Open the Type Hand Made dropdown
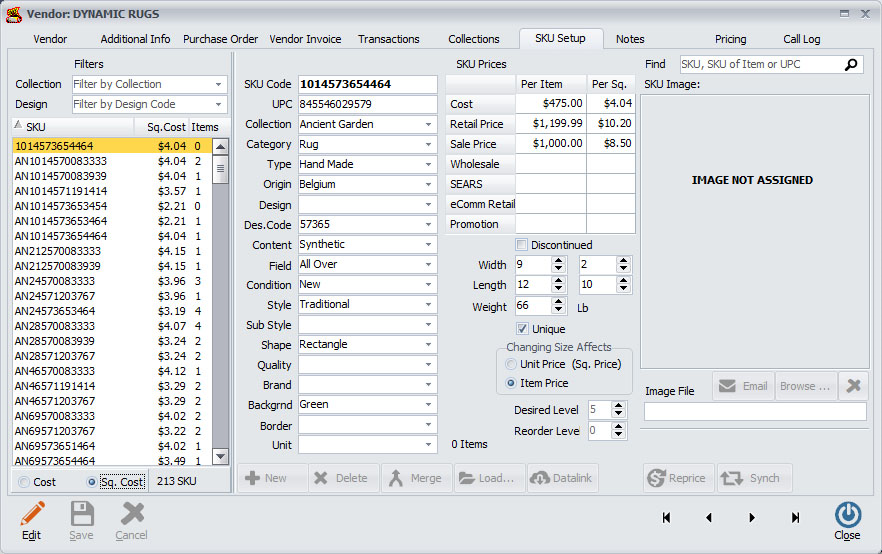This screenshot has width=882, height=554. (429, 164)
